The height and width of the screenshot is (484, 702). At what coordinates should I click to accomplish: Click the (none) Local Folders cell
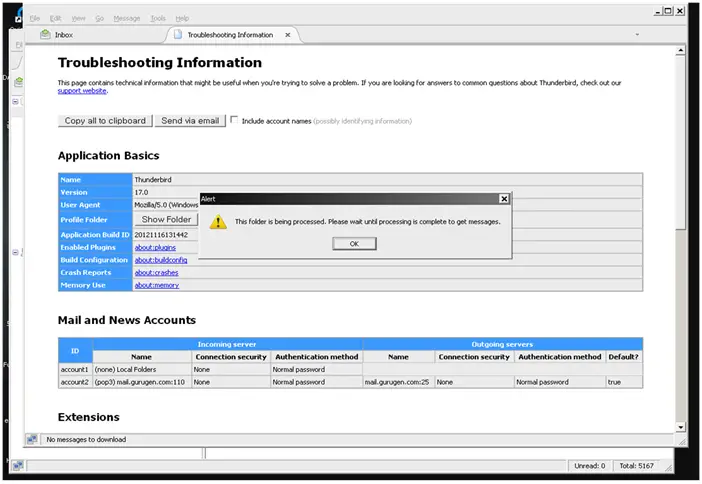click(142, 369)
